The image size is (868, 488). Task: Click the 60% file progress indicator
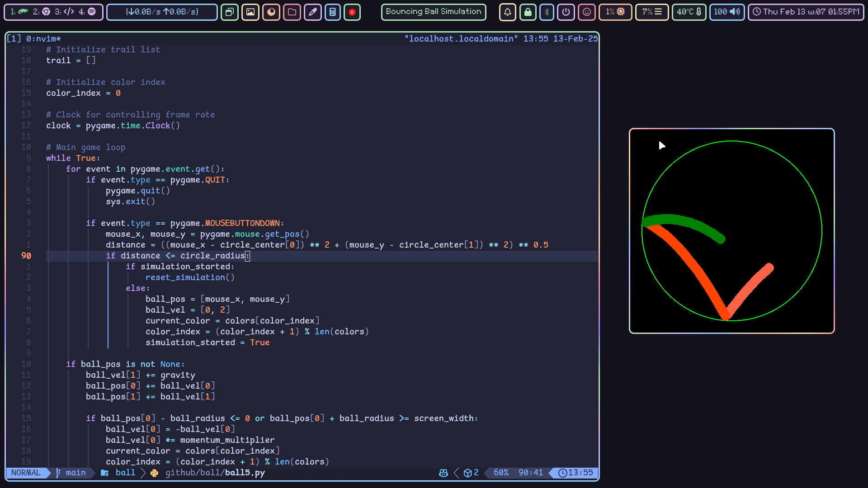[501, 473]
